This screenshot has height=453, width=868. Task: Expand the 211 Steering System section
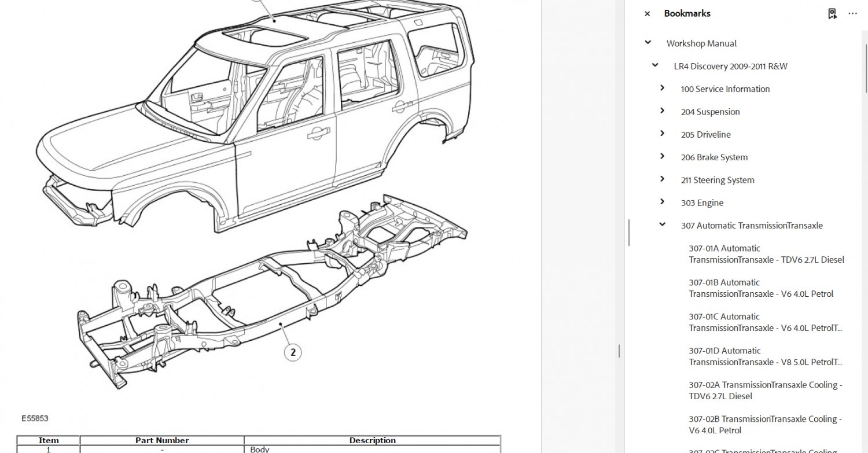click(x=663, y=179)
